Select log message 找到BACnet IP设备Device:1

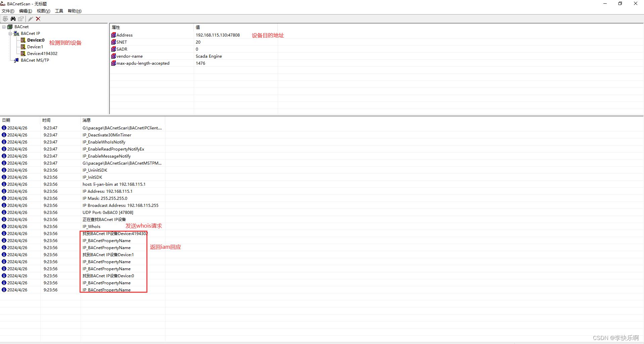[108, 254]
